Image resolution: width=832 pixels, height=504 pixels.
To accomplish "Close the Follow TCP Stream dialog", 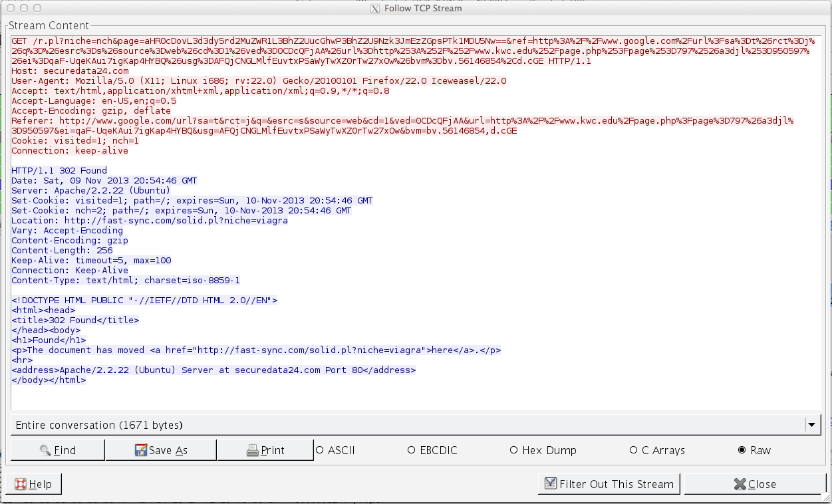I will point(755,484).
